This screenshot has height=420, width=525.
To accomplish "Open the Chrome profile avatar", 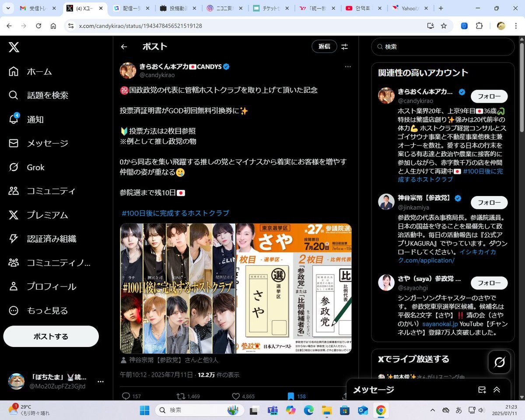I will point(501,26).
